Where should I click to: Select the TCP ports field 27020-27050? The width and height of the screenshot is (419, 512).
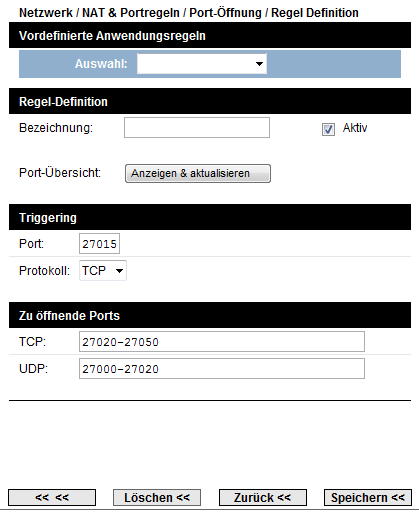[x=222, y=342]
